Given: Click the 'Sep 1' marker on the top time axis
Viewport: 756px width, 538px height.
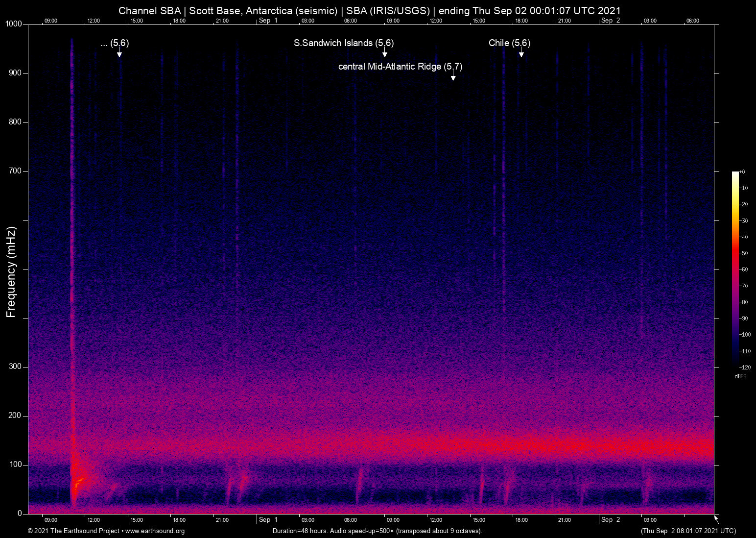Looking at the screenshot, I should (x=268, y=21).
